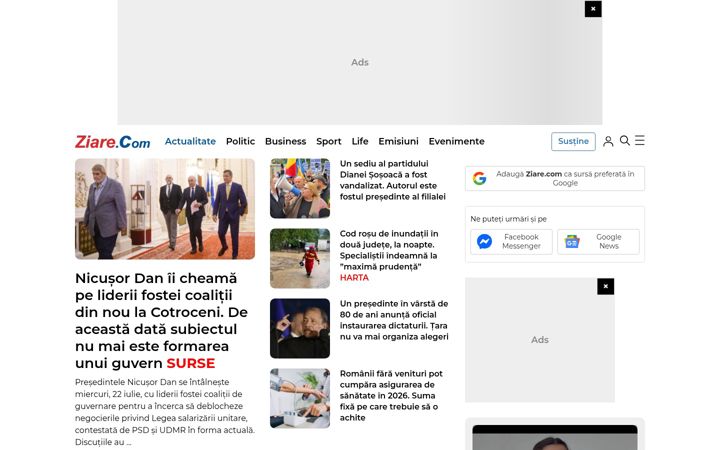Click the Facebook Messenger icon
This screenshot has height=450, width=720.
pyautogui.click(x=484, y=242)
